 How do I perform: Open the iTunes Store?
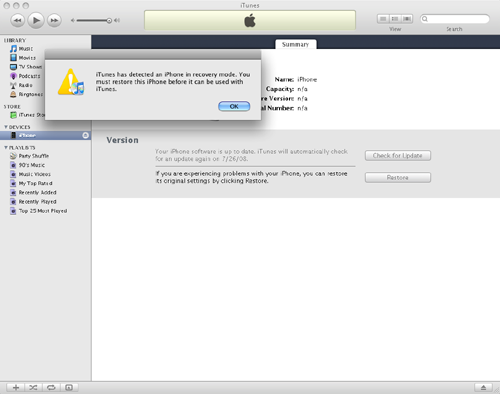click(x=27, y=115)
